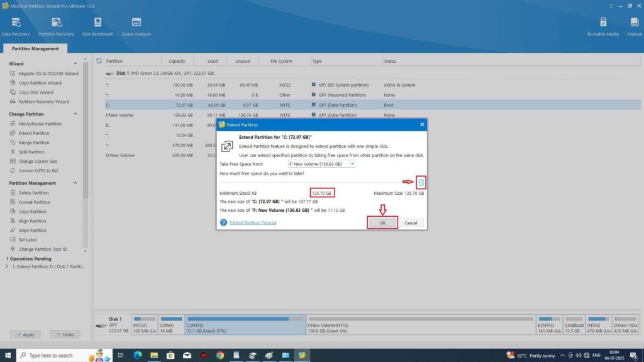Open the Manual from the toolbar
The image size is (644, 362).
(x=634, y=25)
